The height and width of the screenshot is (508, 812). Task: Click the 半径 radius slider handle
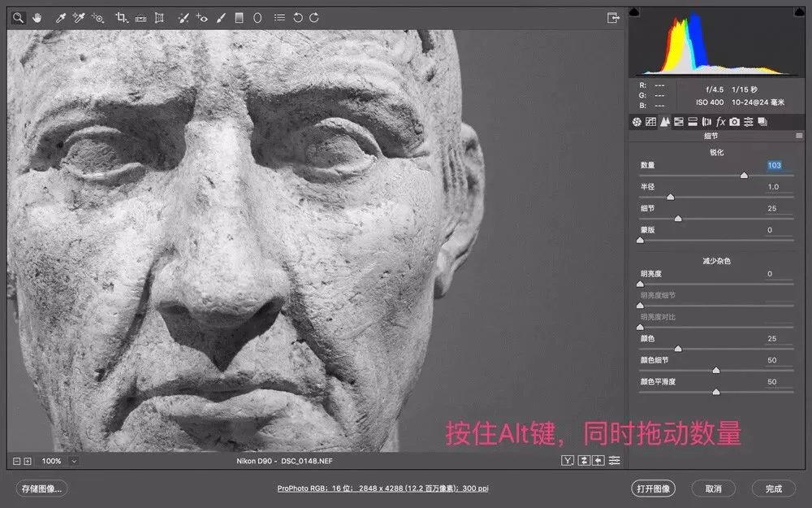671,197
